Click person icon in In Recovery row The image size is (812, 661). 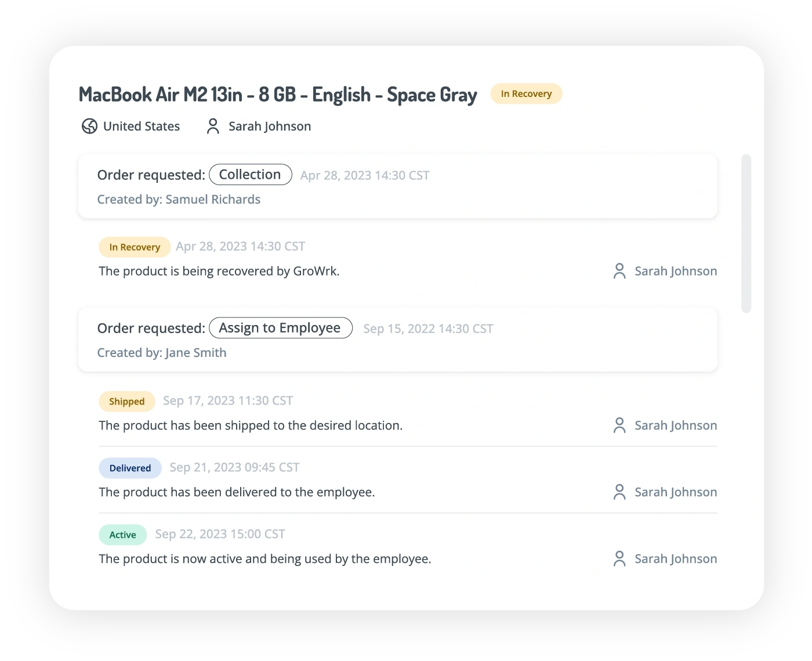(x=619, y=271)
